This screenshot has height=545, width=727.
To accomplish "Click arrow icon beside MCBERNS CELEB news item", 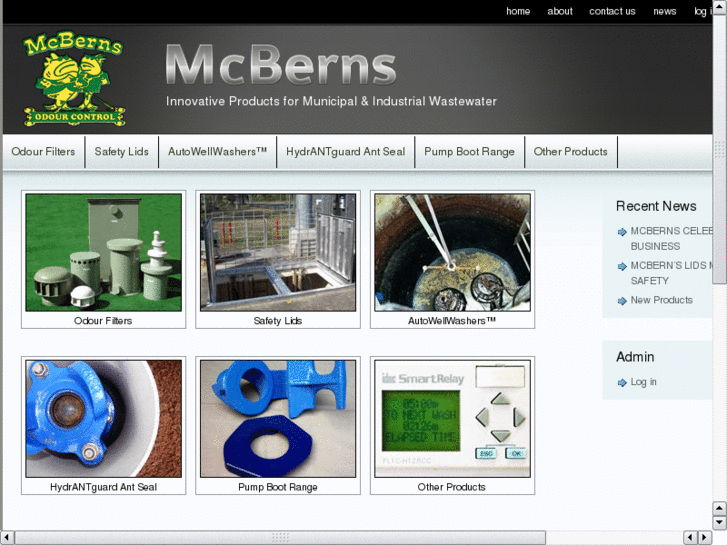I will [x=622, y=232].
